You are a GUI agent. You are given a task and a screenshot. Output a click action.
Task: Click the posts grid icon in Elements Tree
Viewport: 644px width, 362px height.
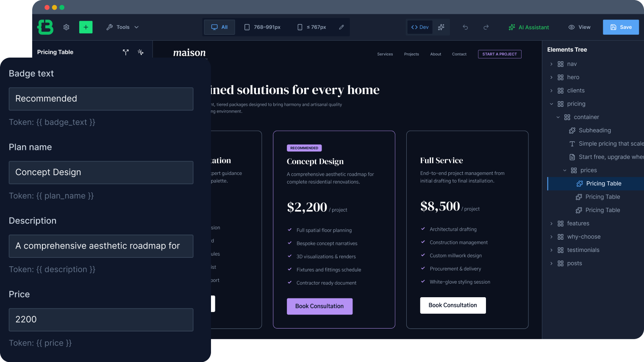pyautogui.click(x=561, y=263)
